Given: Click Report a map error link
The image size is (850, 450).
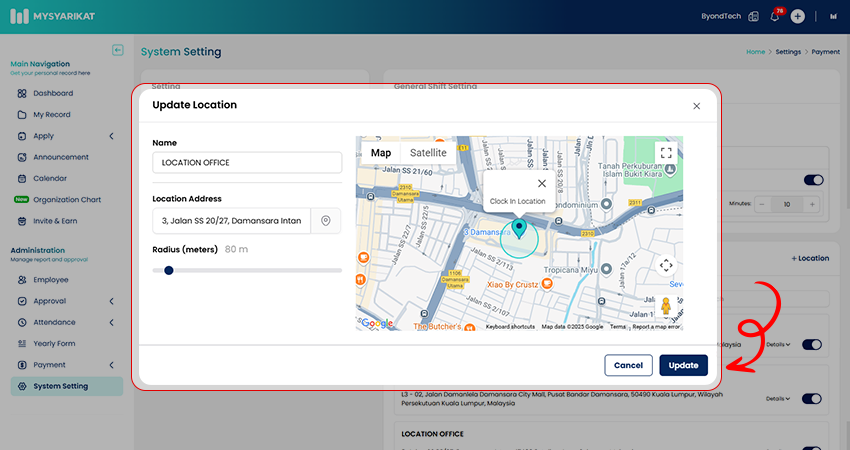Looking at the screenshot, I should (x=656, y=327).
